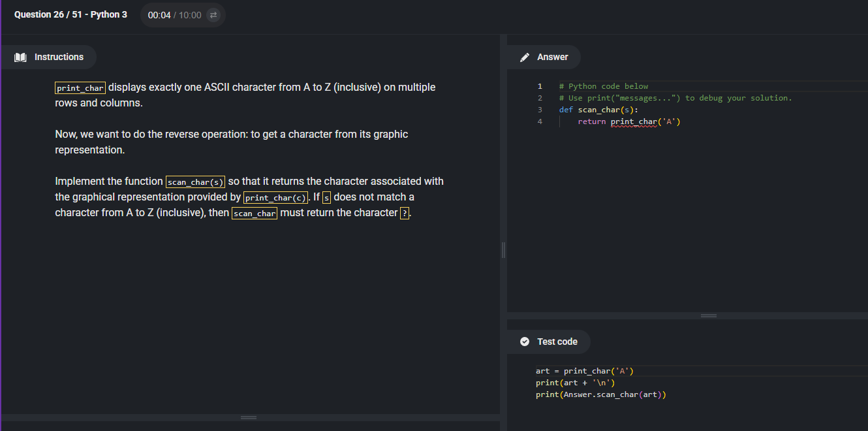Click the Instructions book icon

click(x=20, y=57)
